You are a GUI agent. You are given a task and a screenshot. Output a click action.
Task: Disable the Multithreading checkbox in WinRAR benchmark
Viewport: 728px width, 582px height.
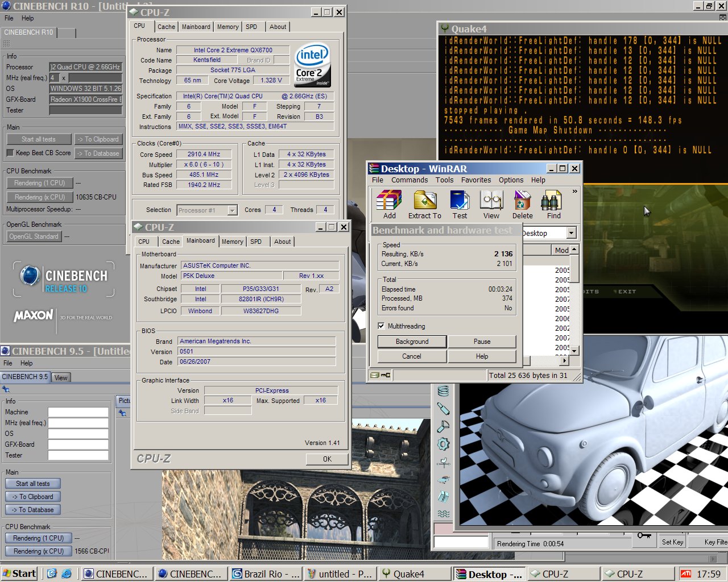coord(382,326)
